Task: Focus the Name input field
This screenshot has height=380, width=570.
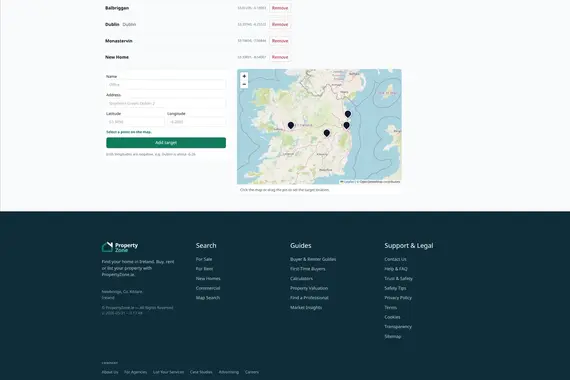Action: tap(166, 84)
